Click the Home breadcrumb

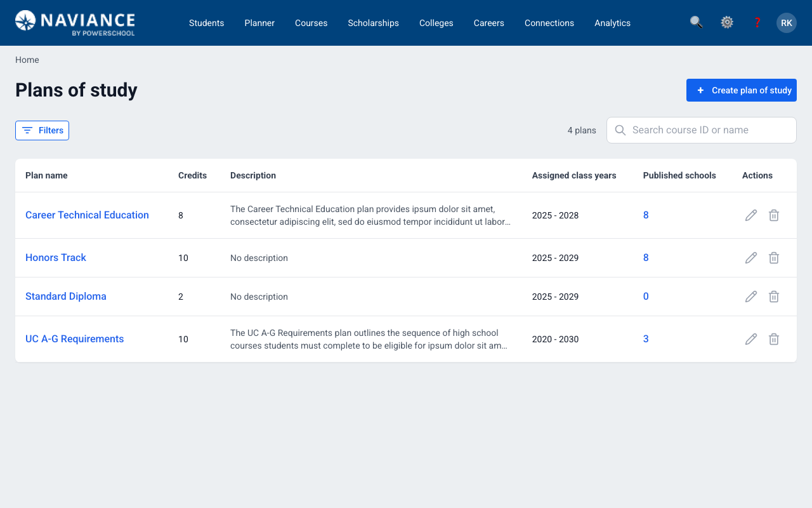[27, 59]
